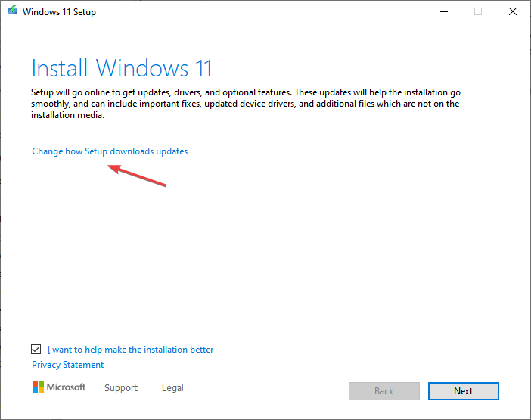Click the 'Setup will go online' description paragraph

[x=246, y=104]
